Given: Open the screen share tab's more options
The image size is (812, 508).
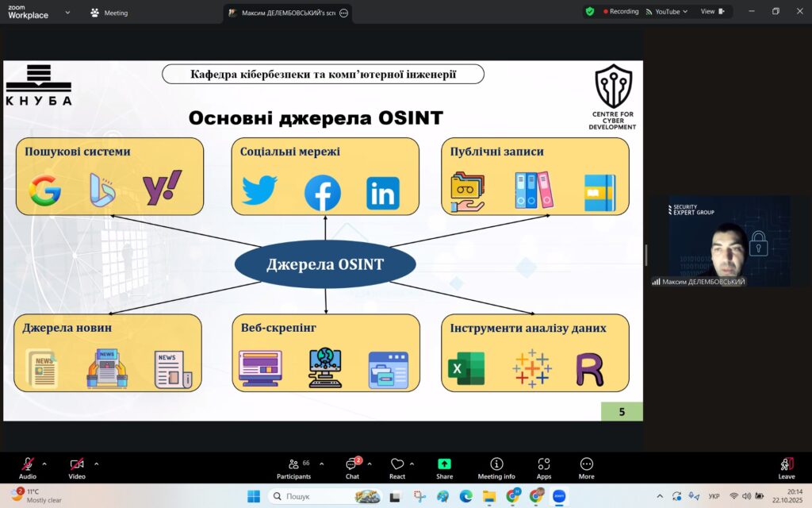Looking at the screenshot, I should coord(343,13).
